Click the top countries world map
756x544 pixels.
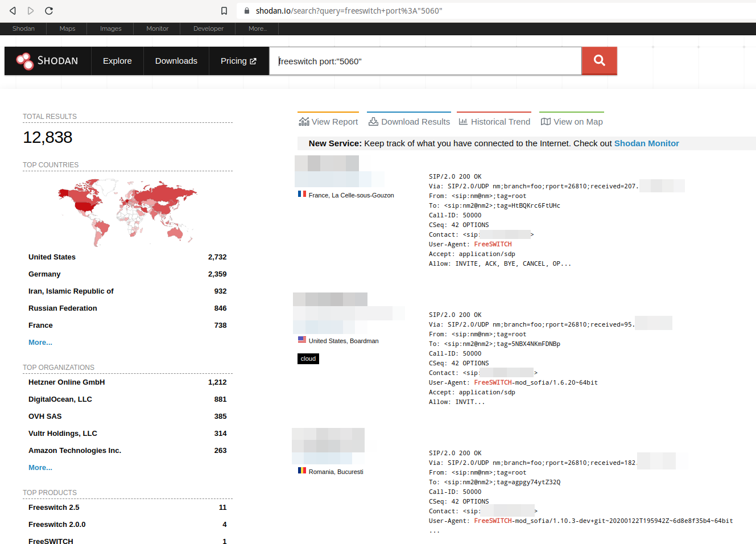pyautogui.click(x=128, y=212)
